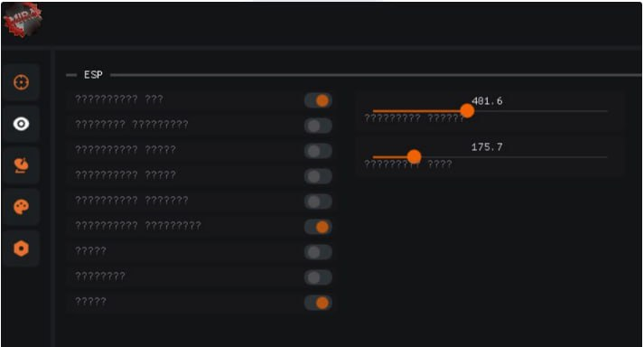Open the color palette sidebar tab
Image resolution: width=644 pixels, height=347 pixels.
pos(22,207)
